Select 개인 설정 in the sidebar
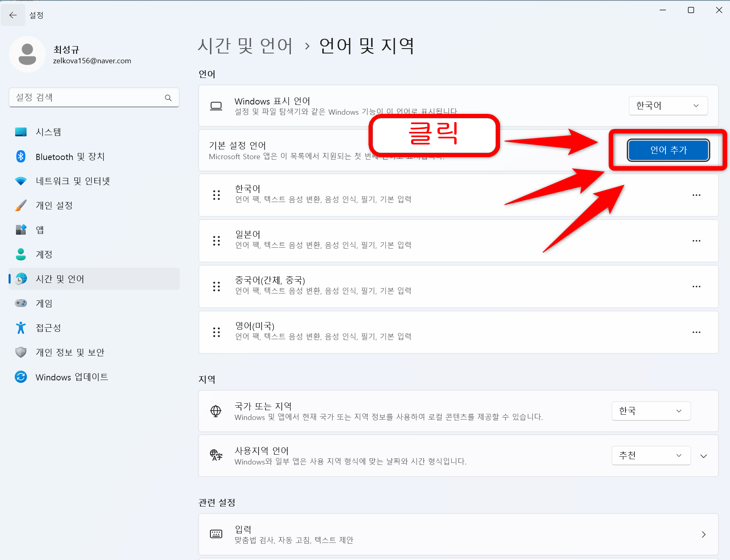 pos(94,205)
